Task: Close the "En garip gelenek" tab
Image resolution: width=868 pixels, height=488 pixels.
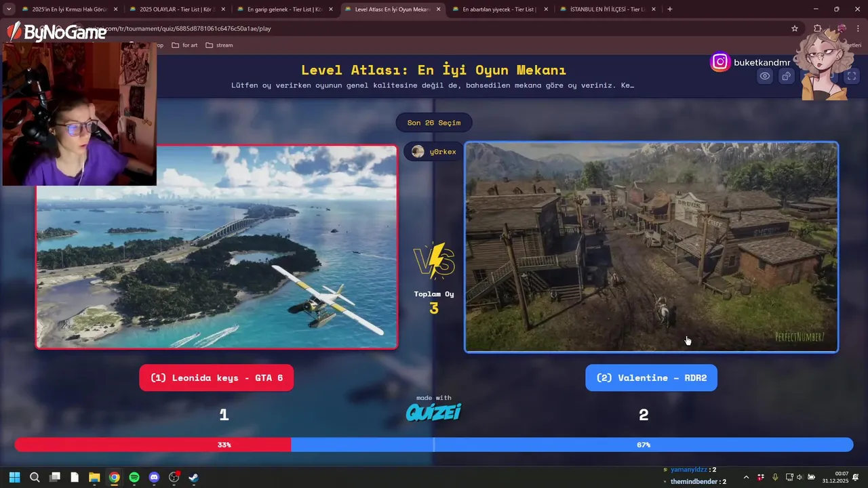Action: click(331, 9)
